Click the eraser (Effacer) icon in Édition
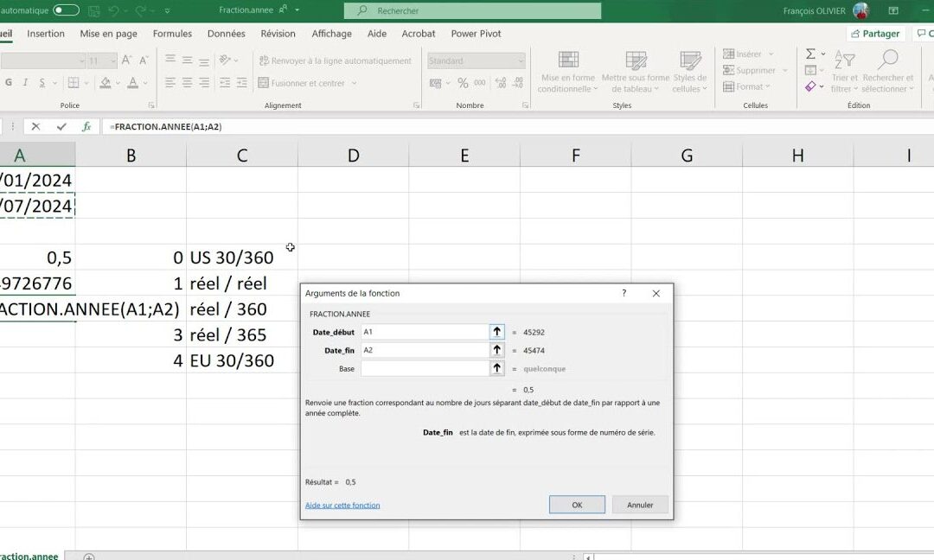Screen dimensions: 934x560 pos(811,86)
